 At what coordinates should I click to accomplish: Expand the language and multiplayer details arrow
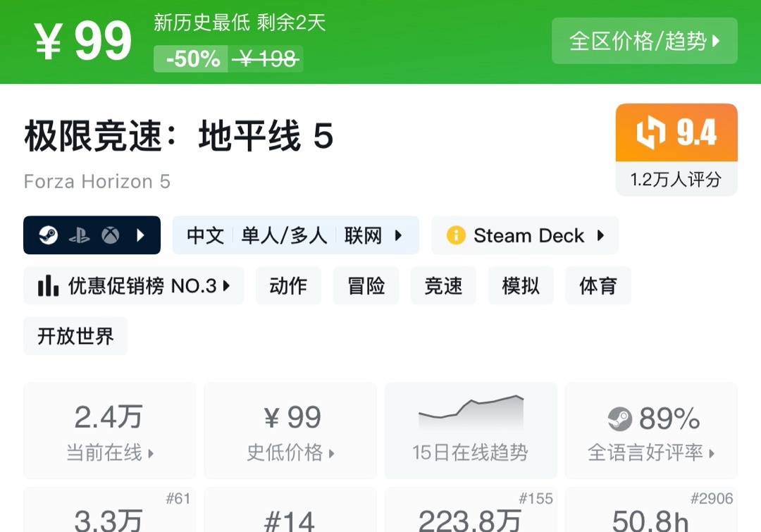tap(398, 235)
